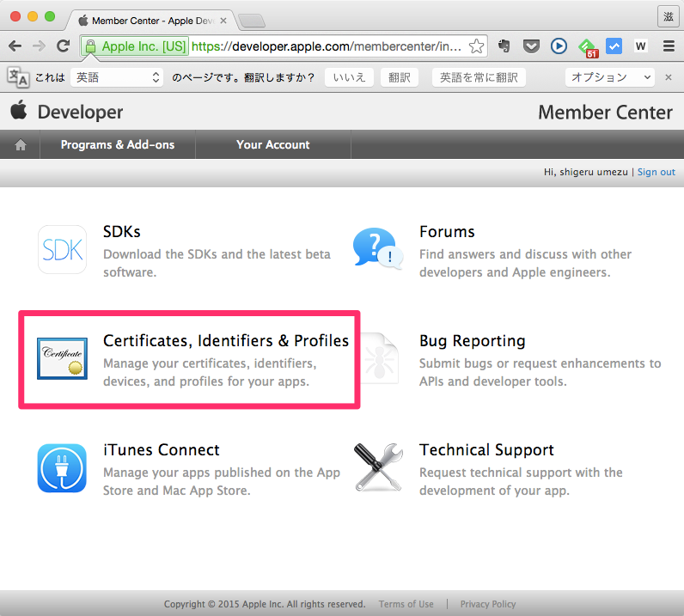Image resolution: width=684 pixels, height=616 pixels.
Task: Click the iTunes Connect plug icon
Action: click(62, 468)
